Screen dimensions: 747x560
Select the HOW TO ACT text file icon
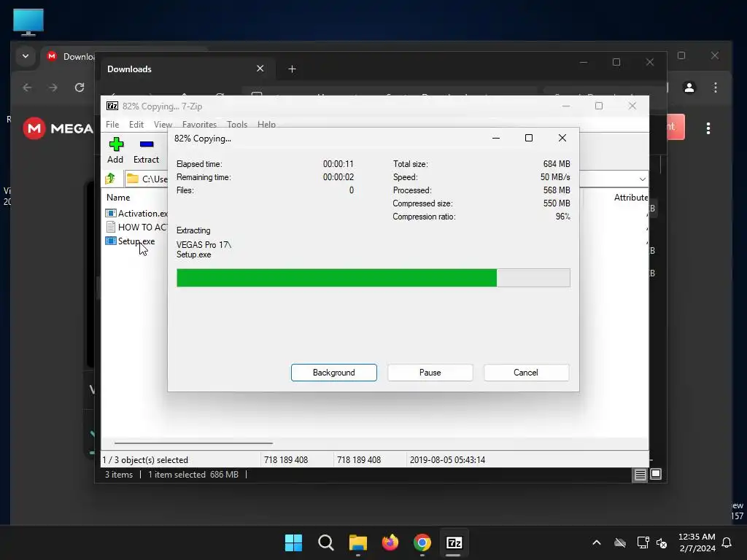[x=111, y=227]
